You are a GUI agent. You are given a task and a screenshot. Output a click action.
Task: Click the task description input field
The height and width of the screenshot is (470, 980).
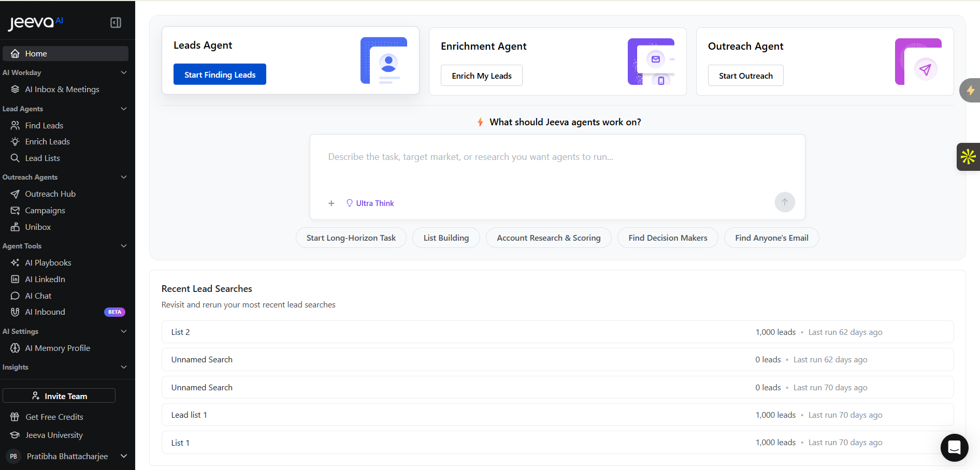[x=557, y=166]
